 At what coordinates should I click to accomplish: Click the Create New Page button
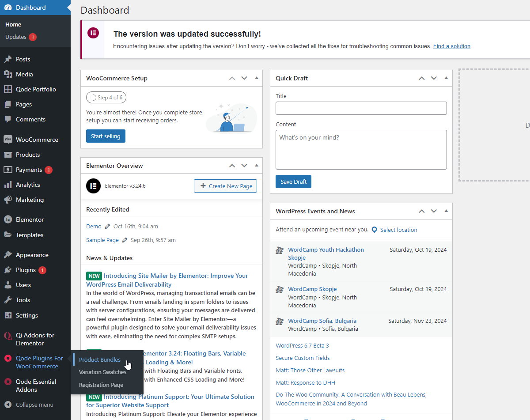[x=225, y=186]
